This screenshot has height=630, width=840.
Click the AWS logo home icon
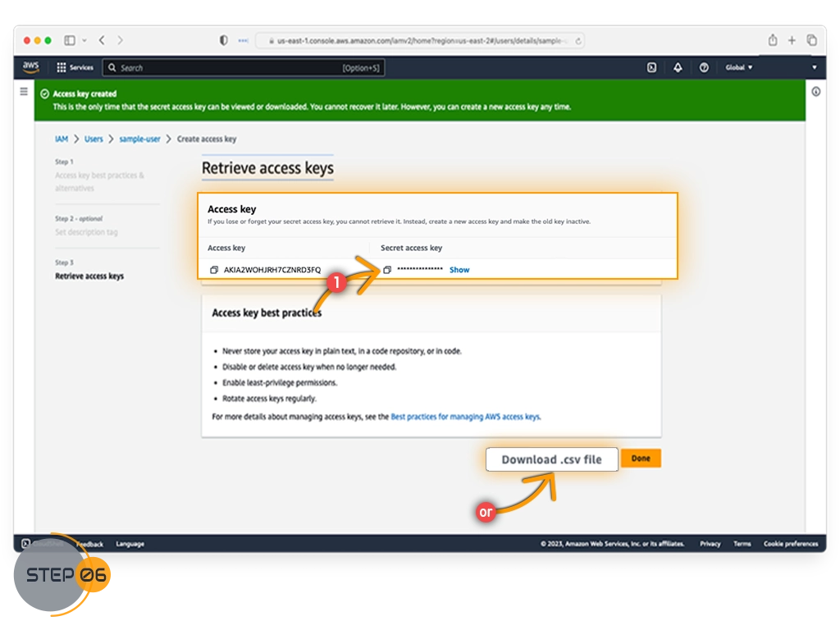pyautogui.click(x=31, y=67)
